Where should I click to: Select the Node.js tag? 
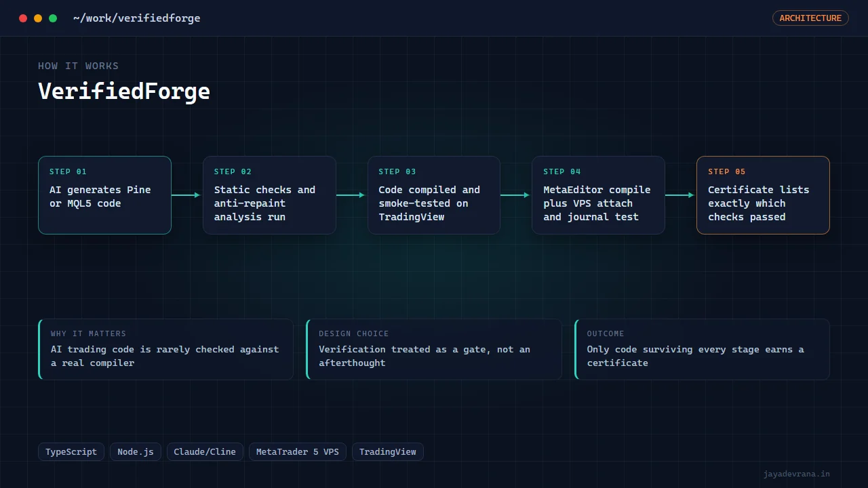[136, 452]
